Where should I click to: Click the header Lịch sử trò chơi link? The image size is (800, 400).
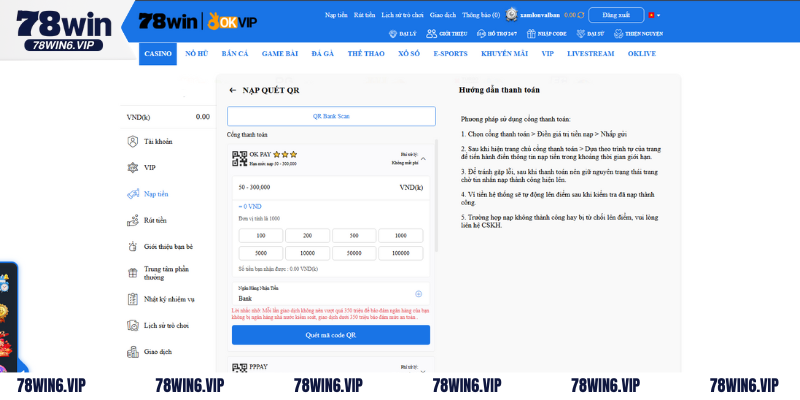pos(403,15)
